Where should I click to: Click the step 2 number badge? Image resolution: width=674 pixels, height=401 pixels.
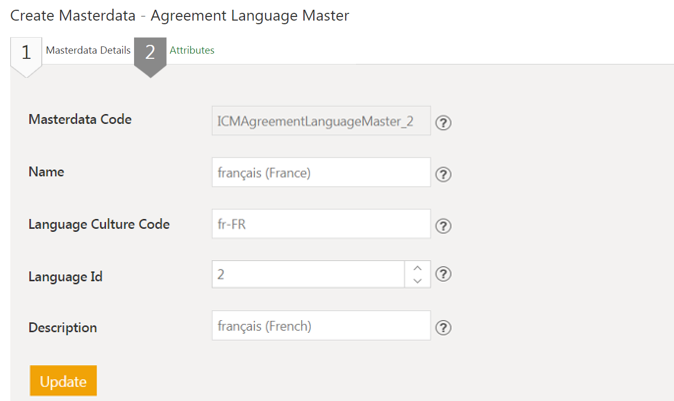150,54
